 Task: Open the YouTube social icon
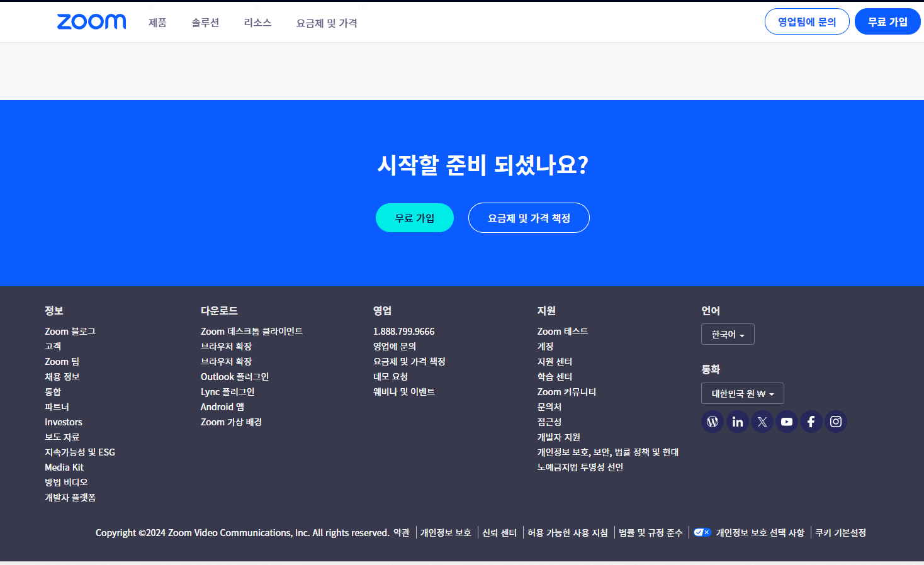pyautogui.click(x=787, y=422)
